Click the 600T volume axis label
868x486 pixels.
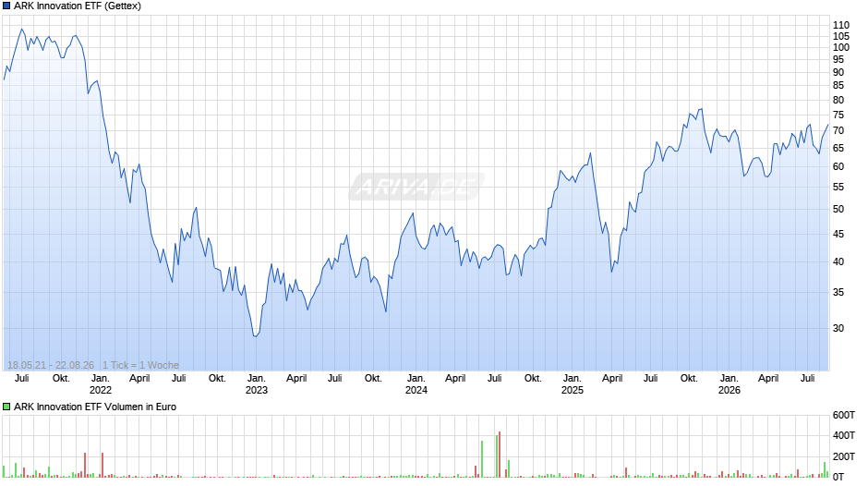pos(844,415)
